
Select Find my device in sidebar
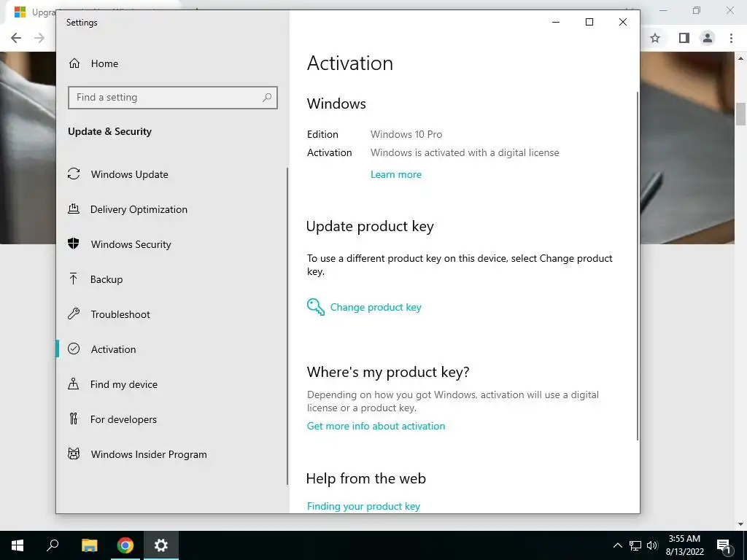click(x=171, y=384)
